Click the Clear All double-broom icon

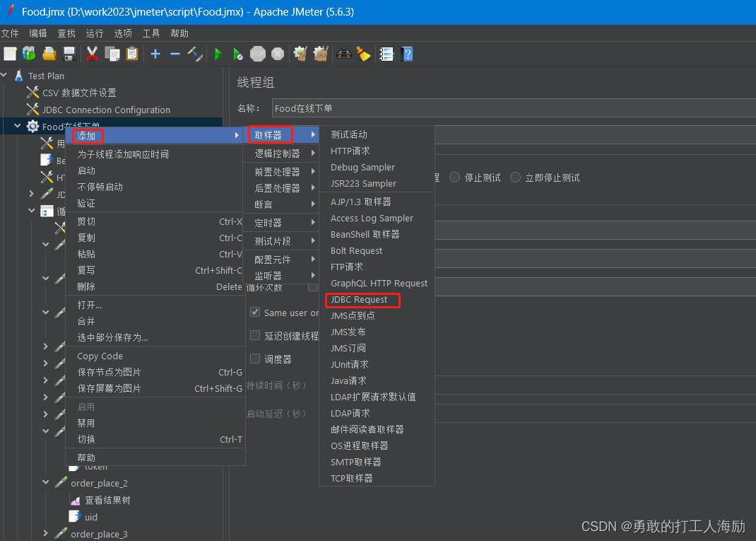pyautogui.click(x=321, y=54)
